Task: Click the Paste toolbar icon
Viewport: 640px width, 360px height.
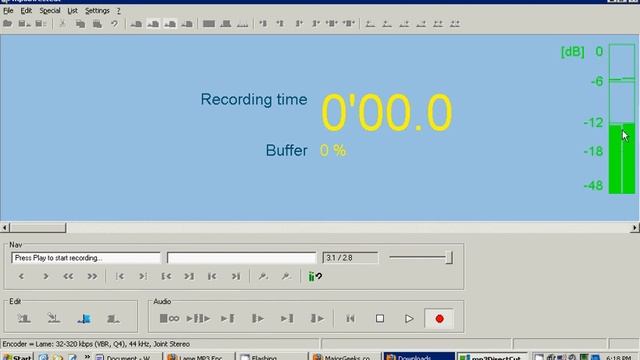Action: (97, 24)
